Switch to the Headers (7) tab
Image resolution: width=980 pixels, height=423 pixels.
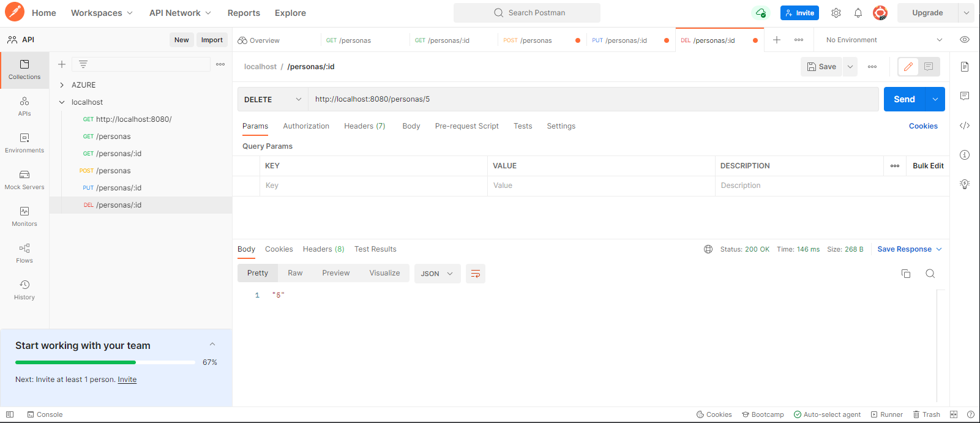click(x=365, y=126)
